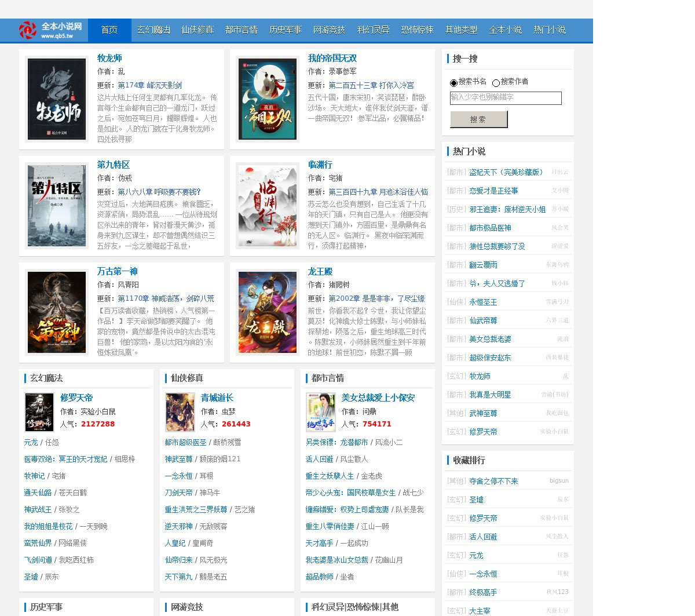695x616 pixels.
Task: Click the 第九特区 book cover
Action: [x=57, y=206]
